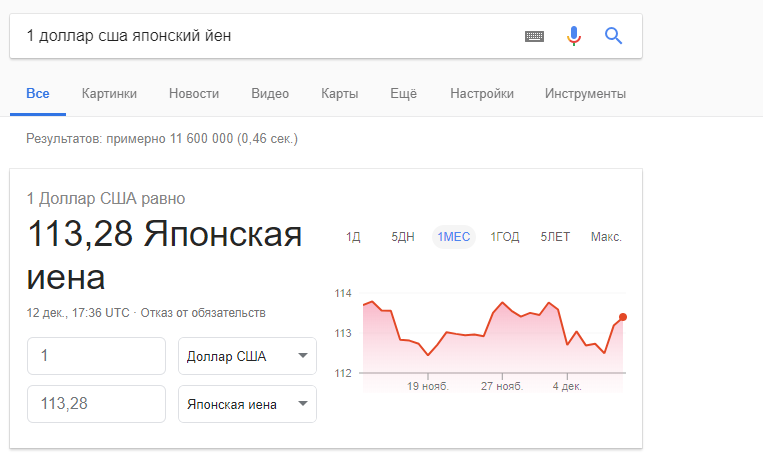Expand the Японская иена currency dropdown

[x=247, y=404]
